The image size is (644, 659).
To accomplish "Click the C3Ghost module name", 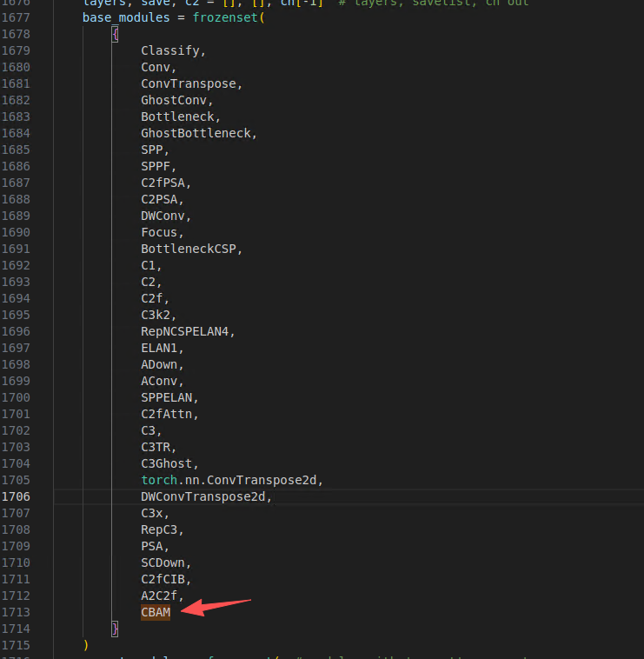I will pyautogui.click(x=167, y=463).
